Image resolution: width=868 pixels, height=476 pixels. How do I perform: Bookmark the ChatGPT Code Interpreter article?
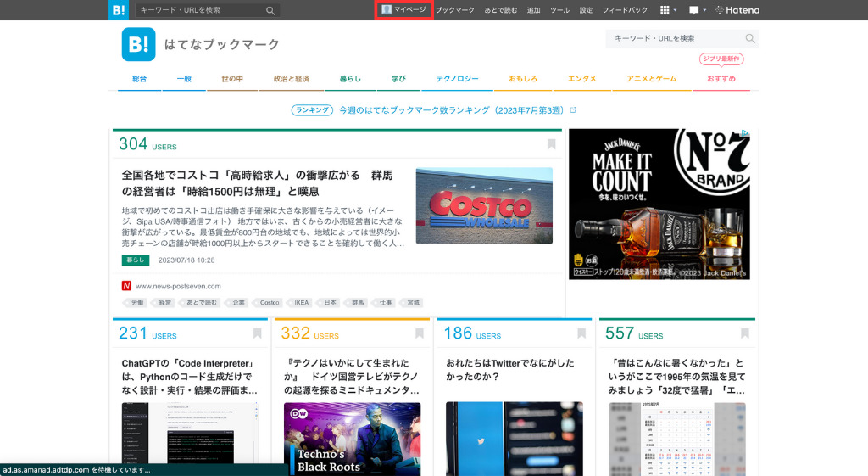pos(258,333)
